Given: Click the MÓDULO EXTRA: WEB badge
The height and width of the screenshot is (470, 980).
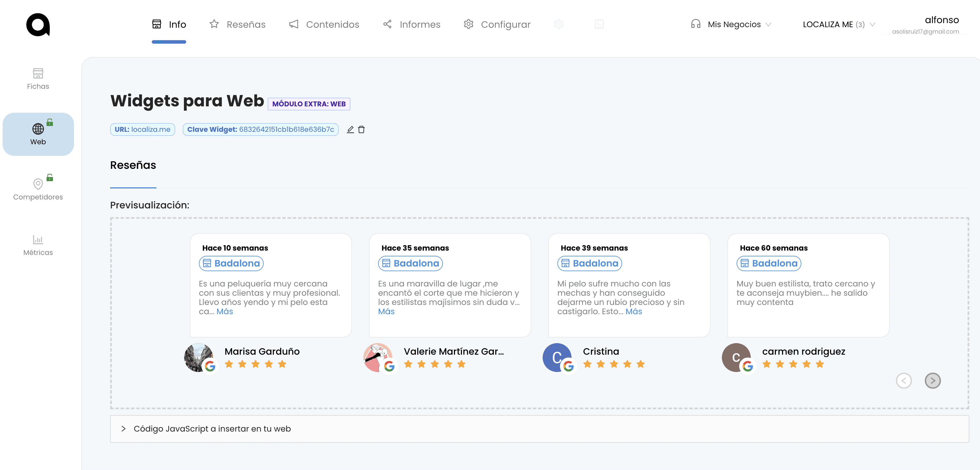Looking at the screenshot, I should coord(309,104).
